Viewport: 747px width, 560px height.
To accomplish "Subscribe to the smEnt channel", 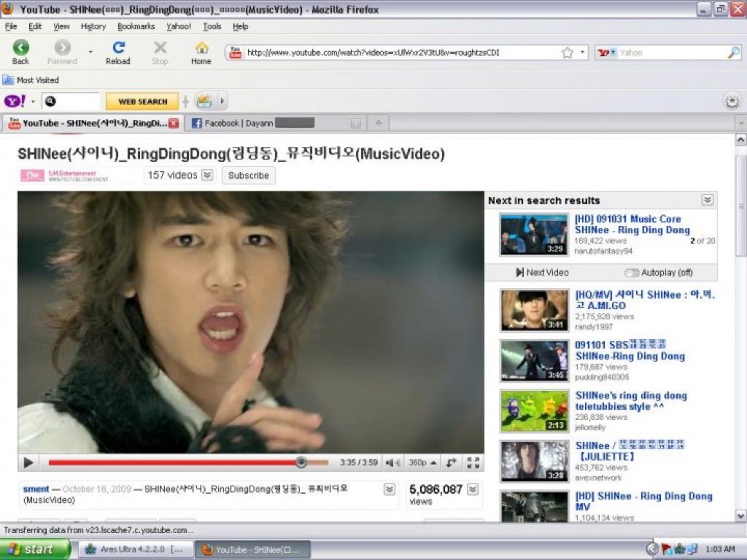I will coord(249,175).
